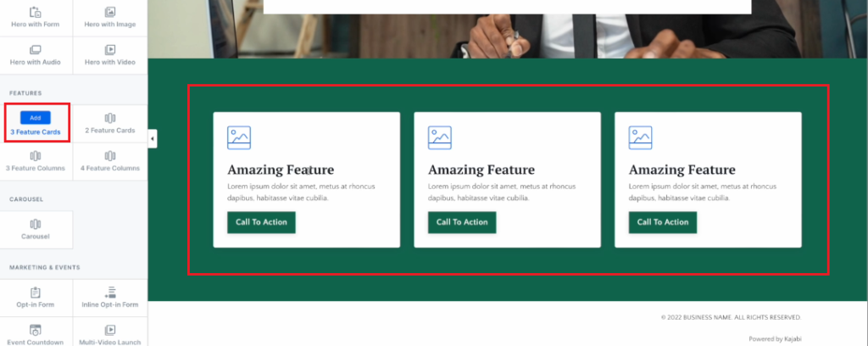Pick the 2 Feature Cards block icon
The image size is (868, 346).
[x=110, y=118]
